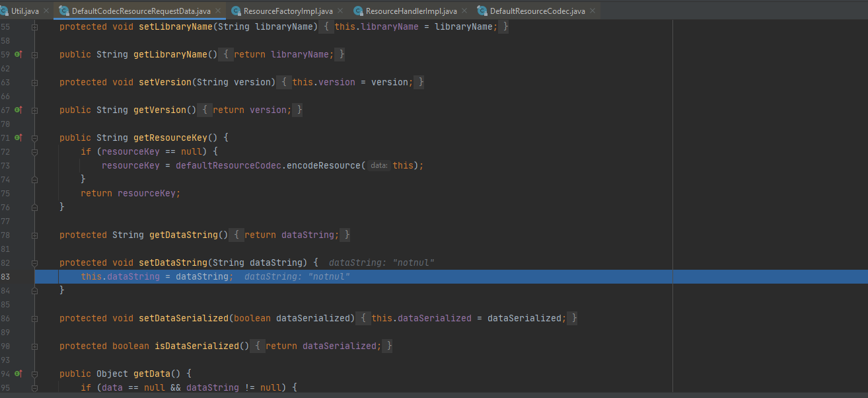Click 'return libraryName;' folded text
This screenshot has height=398, width=868.
coord(283,54)
